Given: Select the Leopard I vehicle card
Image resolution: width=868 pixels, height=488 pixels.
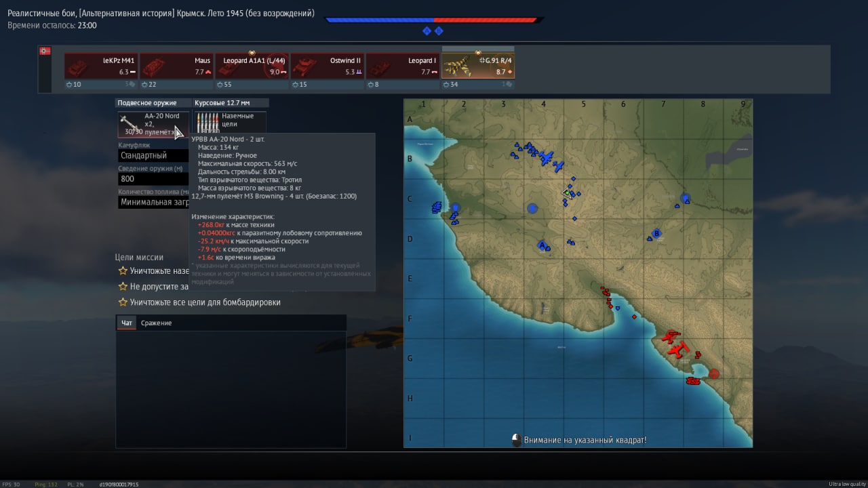Looking at the screenshot, I should pyautogui.click(x=402, y=66).
